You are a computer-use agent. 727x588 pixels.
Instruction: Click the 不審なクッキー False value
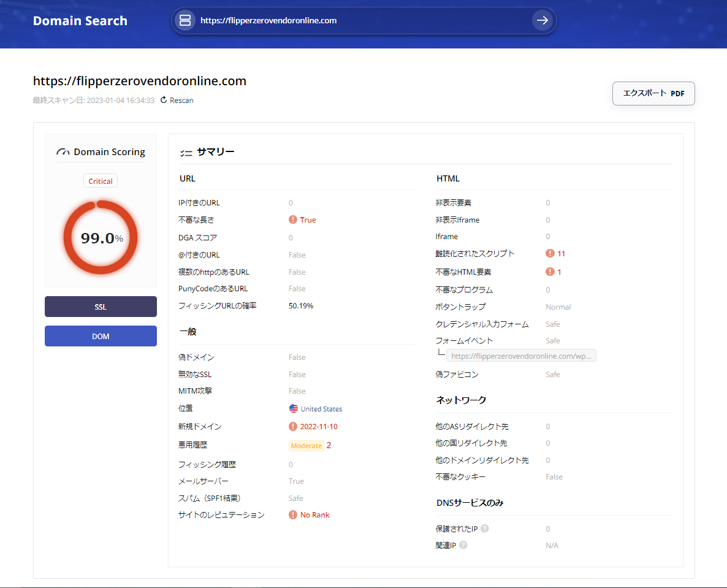click(x=554, y=476)
